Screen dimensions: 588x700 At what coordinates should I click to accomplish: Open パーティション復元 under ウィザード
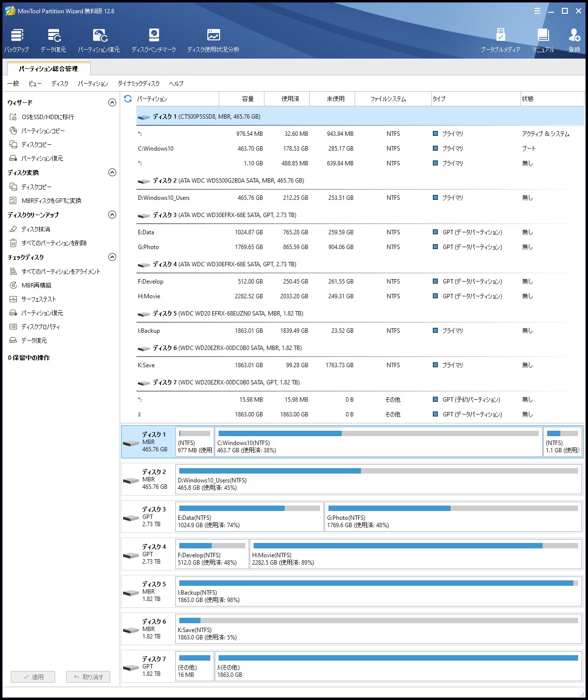click(36, 159)
